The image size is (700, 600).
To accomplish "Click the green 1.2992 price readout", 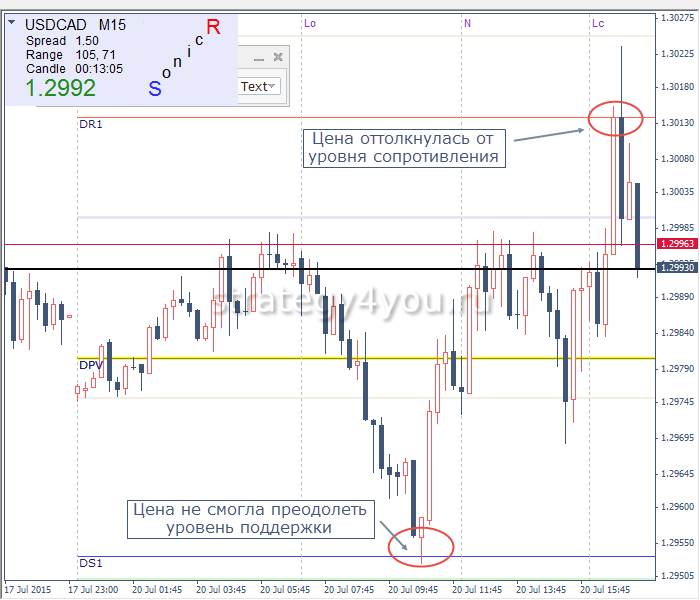I will [x=60, y=88].
